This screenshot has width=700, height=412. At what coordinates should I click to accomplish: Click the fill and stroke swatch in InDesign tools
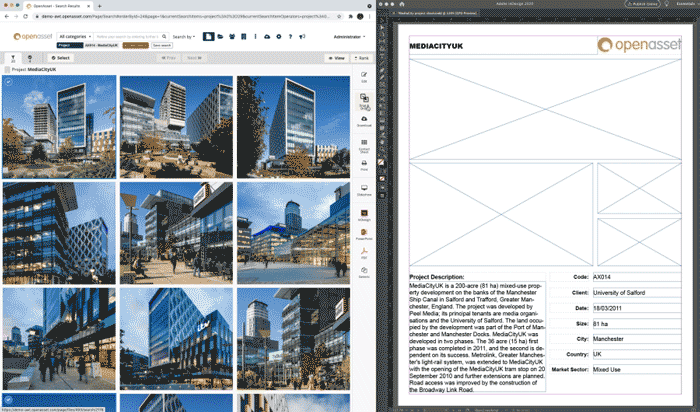coord(382,162)
